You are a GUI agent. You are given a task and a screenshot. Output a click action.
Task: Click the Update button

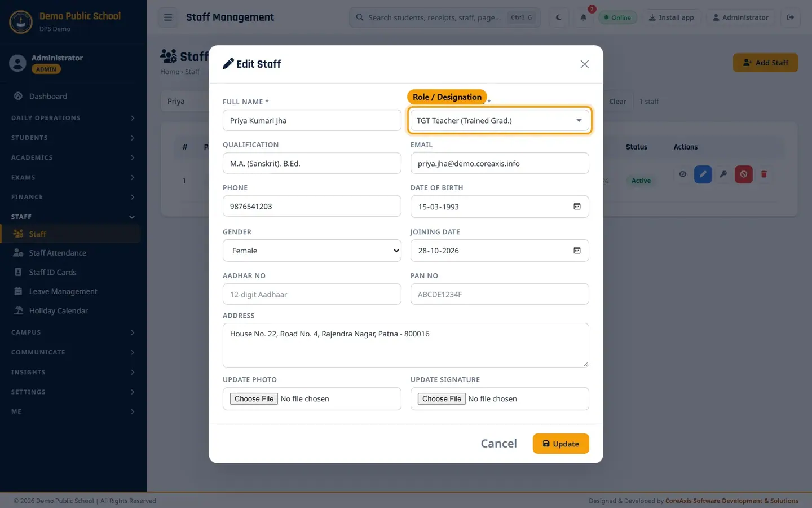point(561,444)
